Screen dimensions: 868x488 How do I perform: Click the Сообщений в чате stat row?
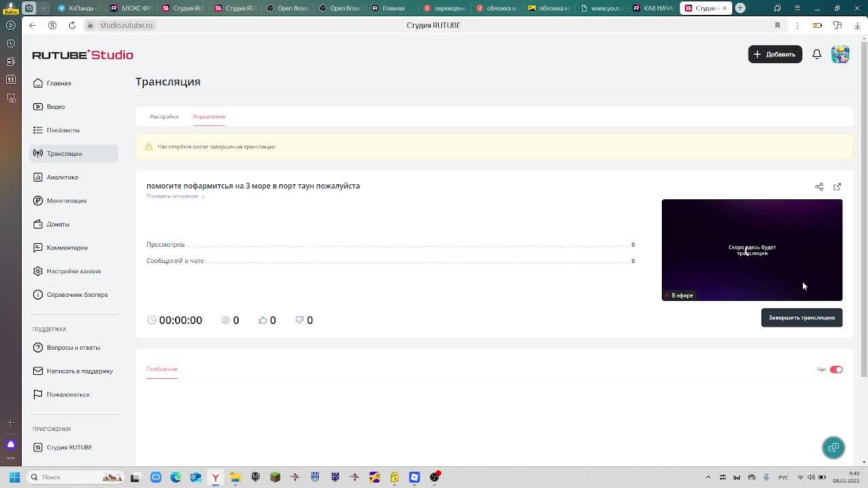tap(391, 261)
